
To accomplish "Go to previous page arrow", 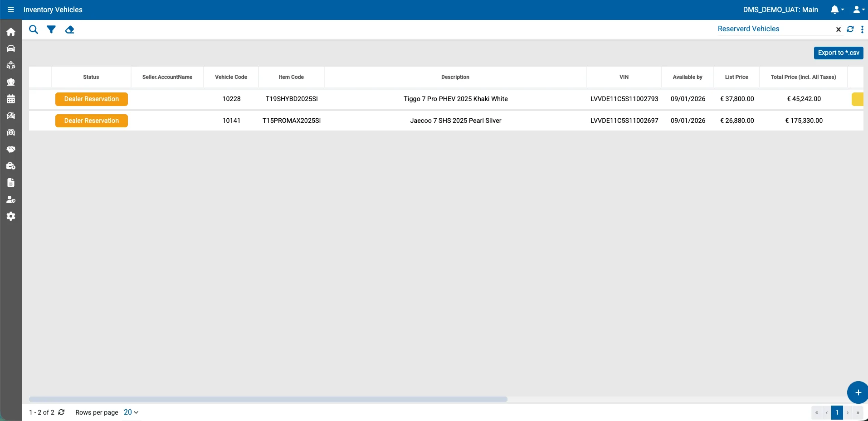I will pos(827,413).
